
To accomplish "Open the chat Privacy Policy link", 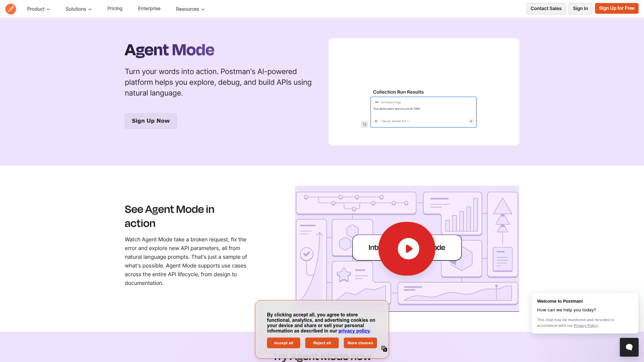I will click(585, 325).
